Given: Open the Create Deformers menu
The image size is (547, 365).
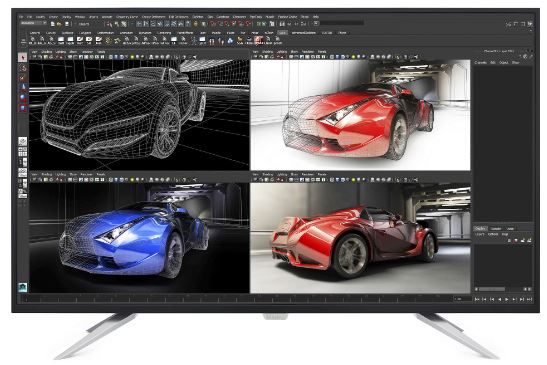Looking at the screenshot, I should click(153, 17).
